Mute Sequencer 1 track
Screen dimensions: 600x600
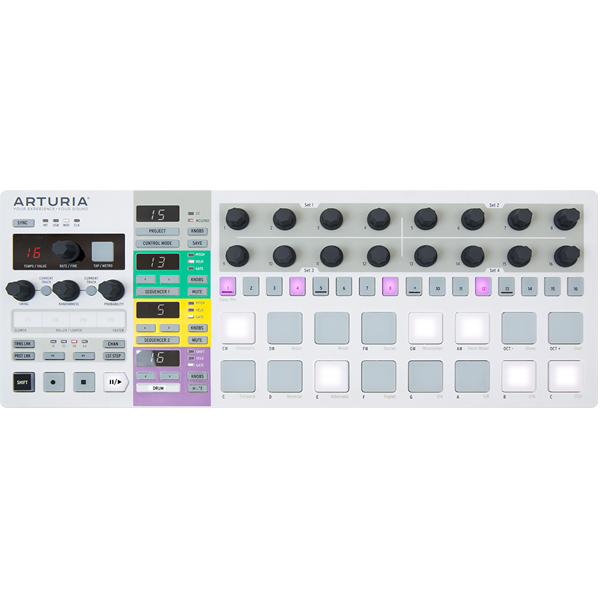pos(197,292)
